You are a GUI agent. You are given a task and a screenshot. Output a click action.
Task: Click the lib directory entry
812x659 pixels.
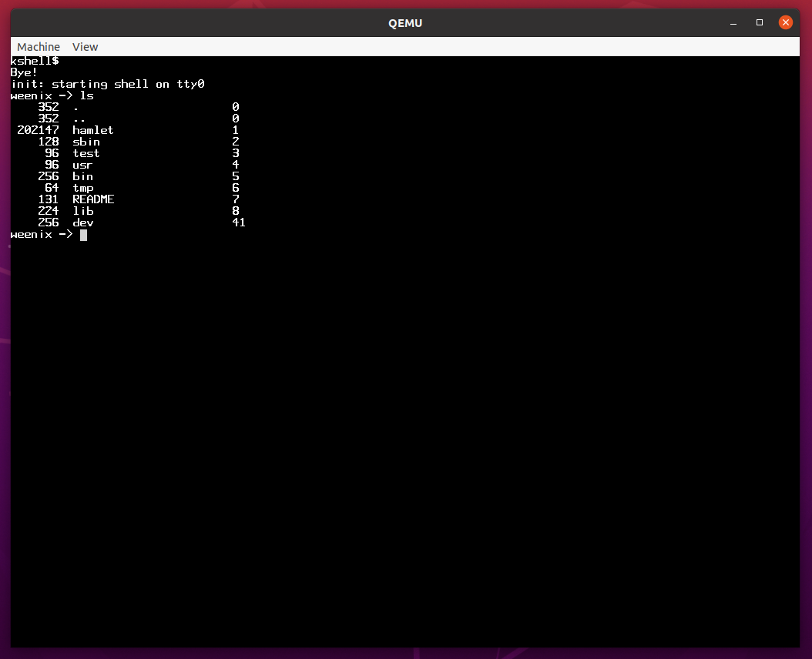(x=82, y=211)
